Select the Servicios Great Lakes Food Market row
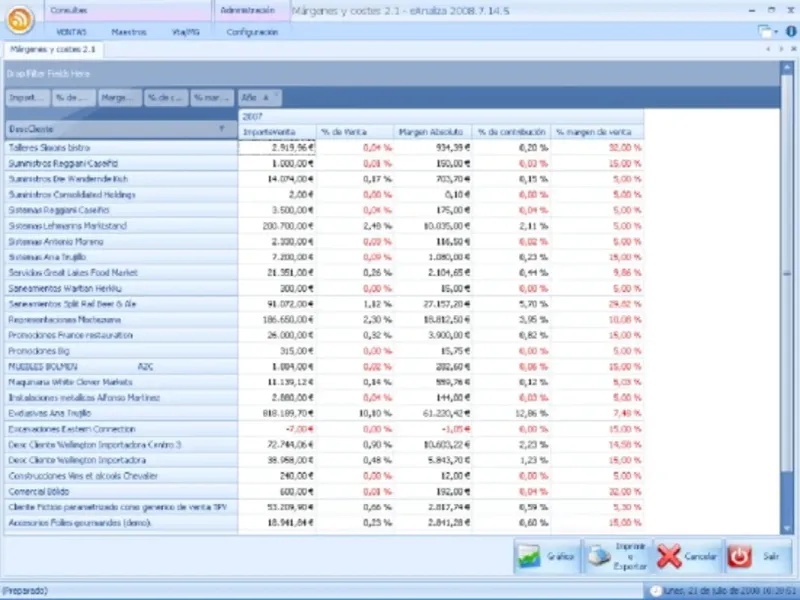This screenshot has height=600, width=800. click(120, 272)
